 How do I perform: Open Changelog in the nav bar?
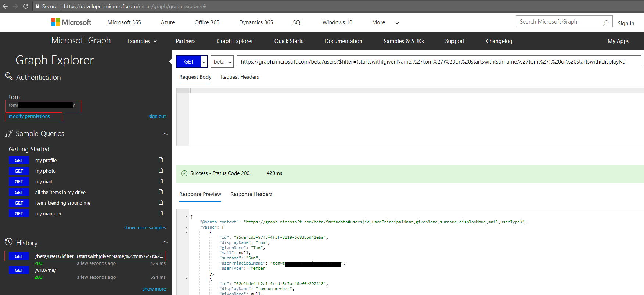pos(499,41)
